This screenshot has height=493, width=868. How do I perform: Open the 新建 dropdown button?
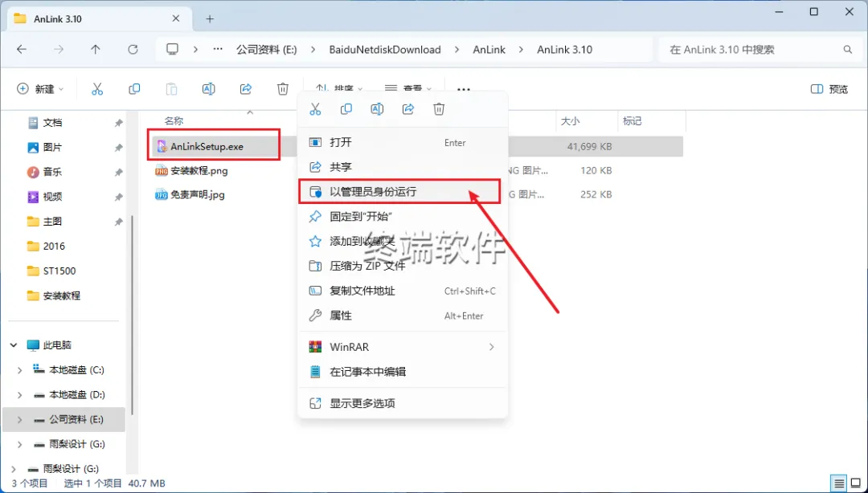click(x=40, y=88)
